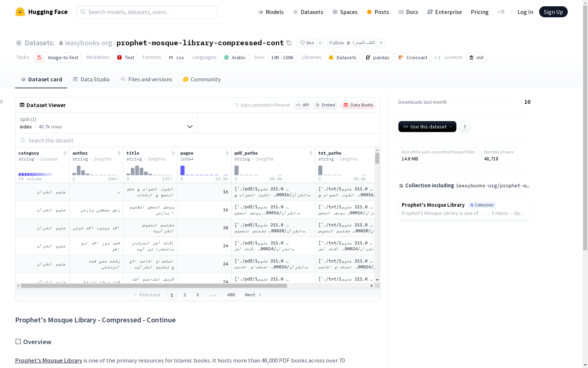Sort the pages column
Image resolution: width=588 pixels, height=368 pixels.
227,153
